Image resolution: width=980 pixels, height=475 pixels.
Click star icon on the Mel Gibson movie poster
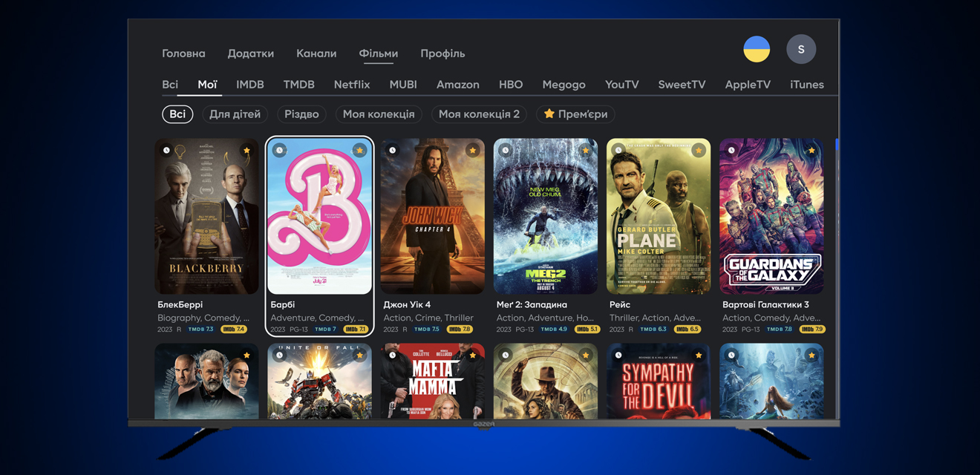point(246,356)
